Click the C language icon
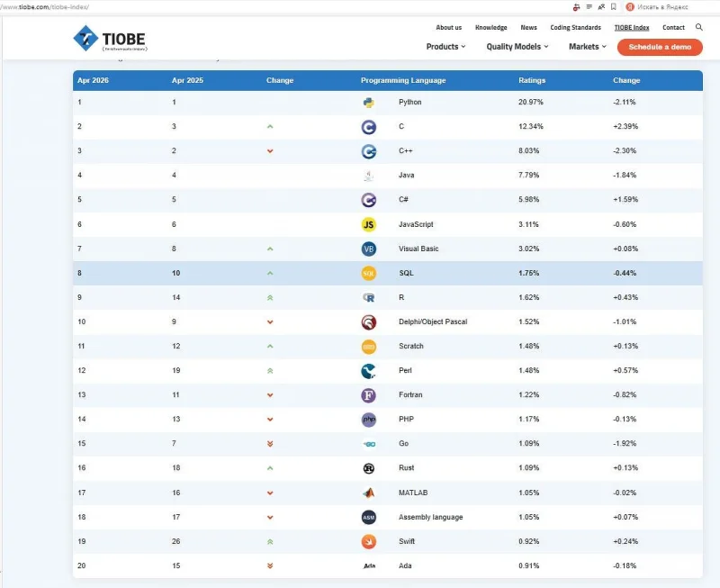 (x=369, y=127)
